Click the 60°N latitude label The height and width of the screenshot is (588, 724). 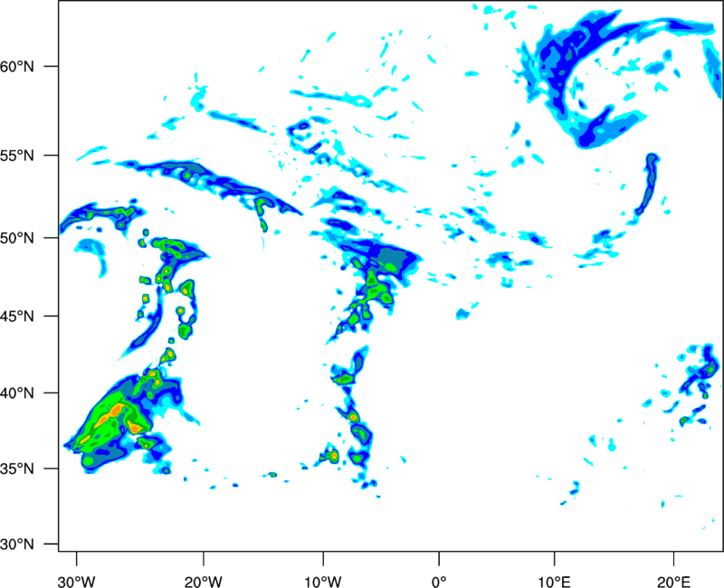[x=17, y=66]
